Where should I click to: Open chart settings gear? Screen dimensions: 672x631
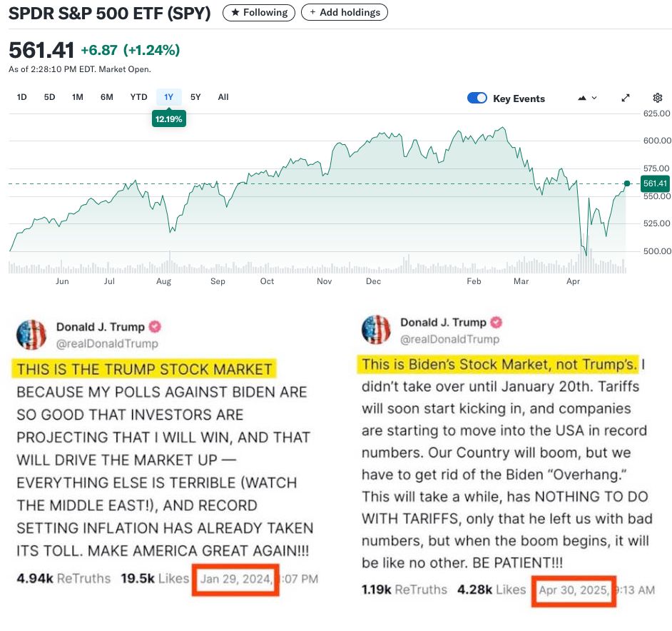(658, 98)
